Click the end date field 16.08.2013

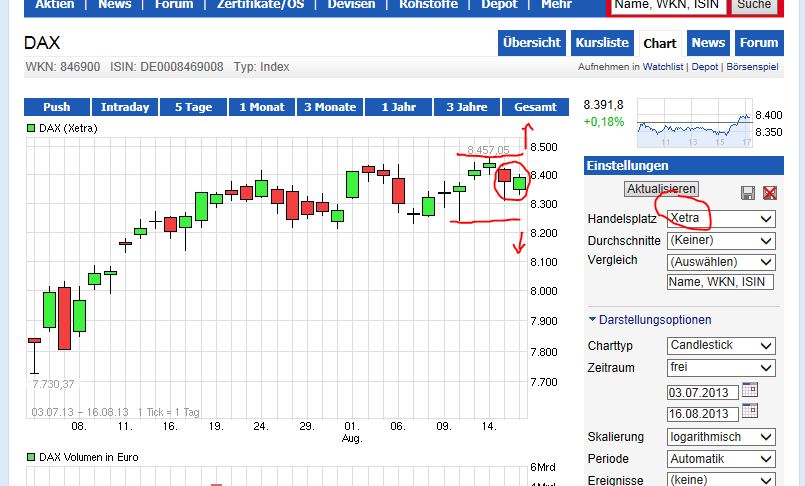point(702,414)
